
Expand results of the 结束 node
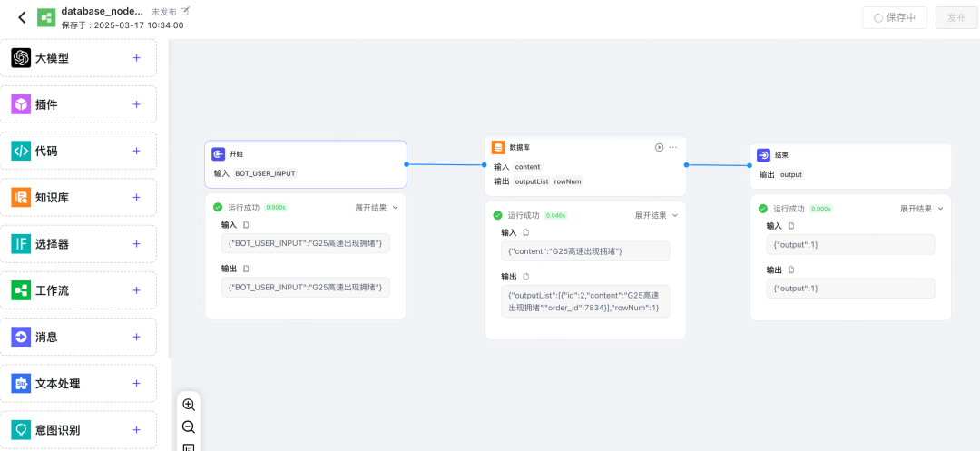922,209
